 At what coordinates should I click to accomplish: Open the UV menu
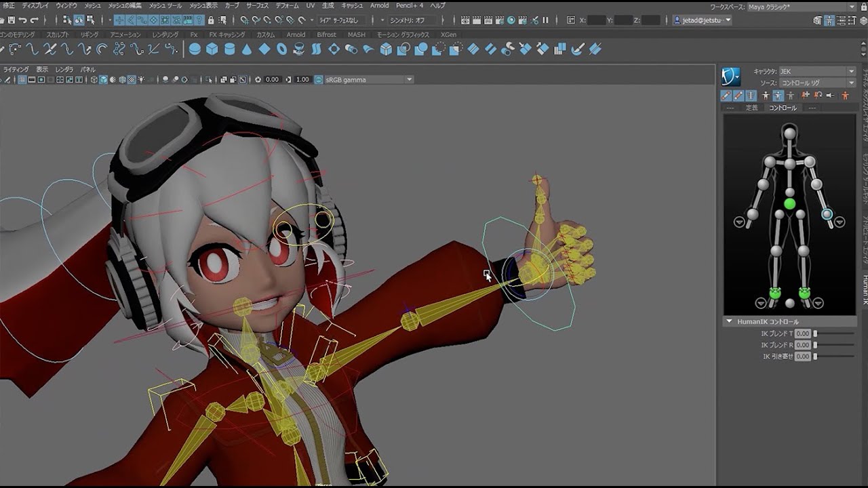click(311, 5)
